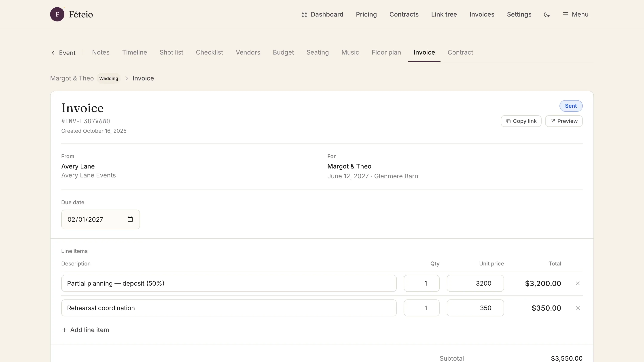
Task: Switch to the Shot list tab
Action: [171, 53]
